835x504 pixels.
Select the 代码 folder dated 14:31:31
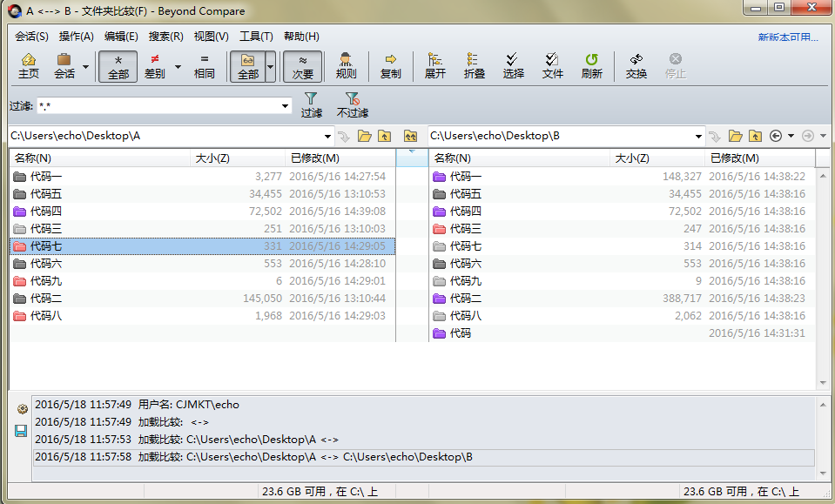[x=622, y=333]
